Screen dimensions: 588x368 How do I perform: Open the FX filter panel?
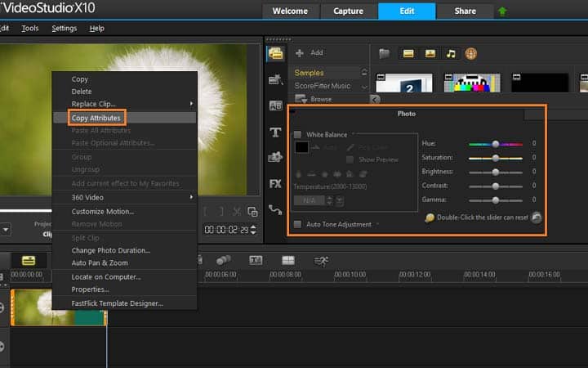(275, 184)
